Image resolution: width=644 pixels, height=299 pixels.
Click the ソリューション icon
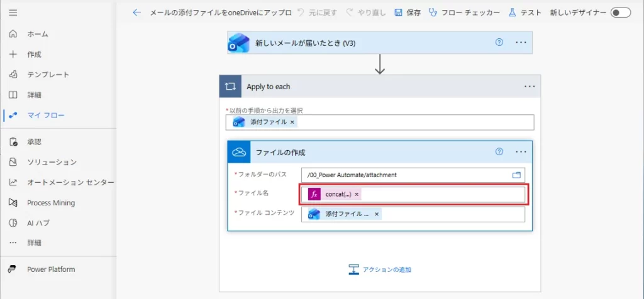pos(13,162)
